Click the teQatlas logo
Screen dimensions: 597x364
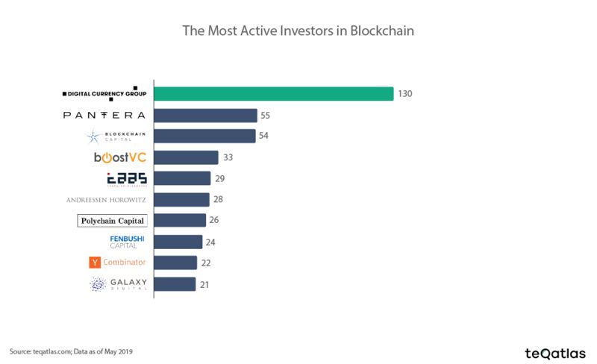click(553, 351)
